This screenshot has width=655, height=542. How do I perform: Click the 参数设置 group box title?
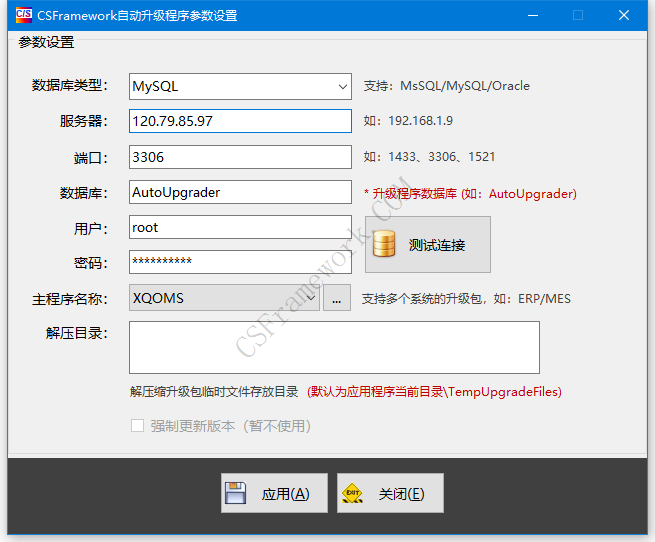tap(46, 42)
